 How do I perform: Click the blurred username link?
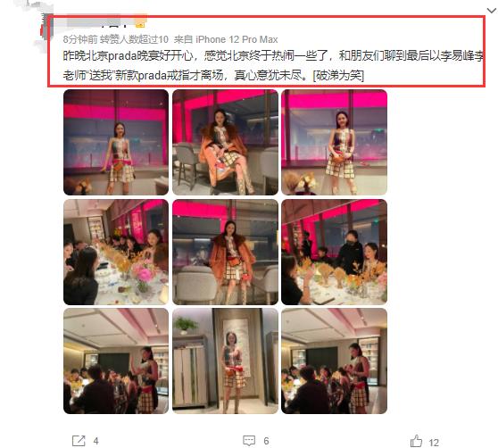tap(95, 22)
